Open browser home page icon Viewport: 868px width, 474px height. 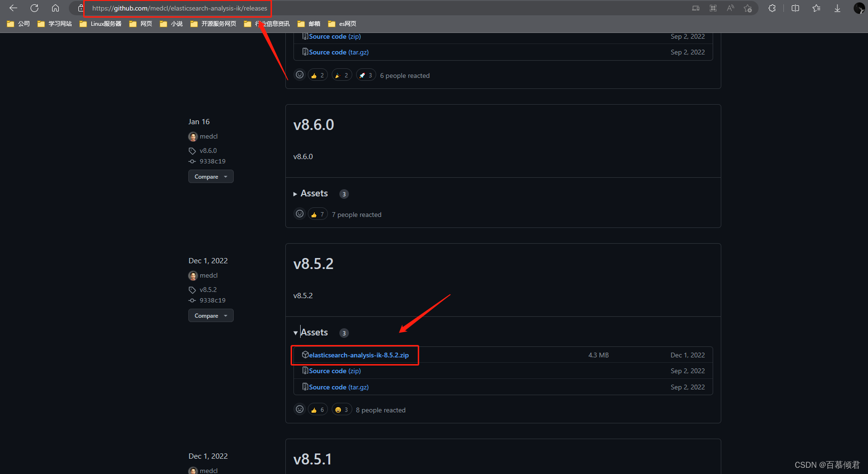point(55,8)
